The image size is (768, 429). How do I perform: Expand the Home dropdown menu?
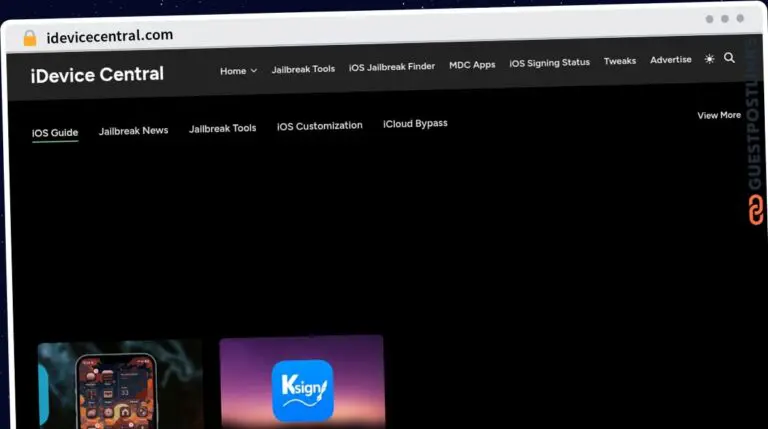tap(238, 71)
